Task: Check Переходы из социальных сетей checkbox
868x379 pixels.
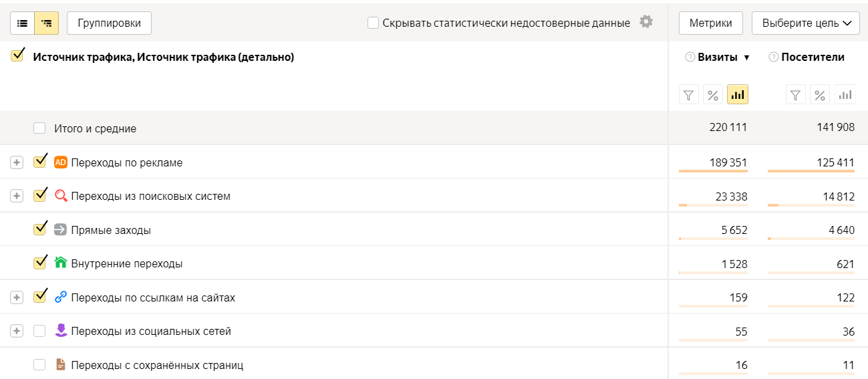Action: pos(39,331)
